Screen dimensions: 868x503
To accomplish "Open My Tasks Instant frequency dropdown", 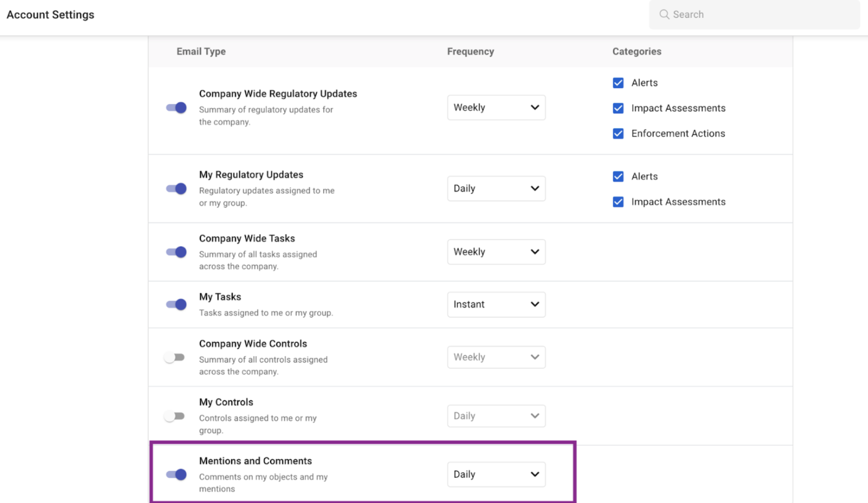I will coord(496,304).
